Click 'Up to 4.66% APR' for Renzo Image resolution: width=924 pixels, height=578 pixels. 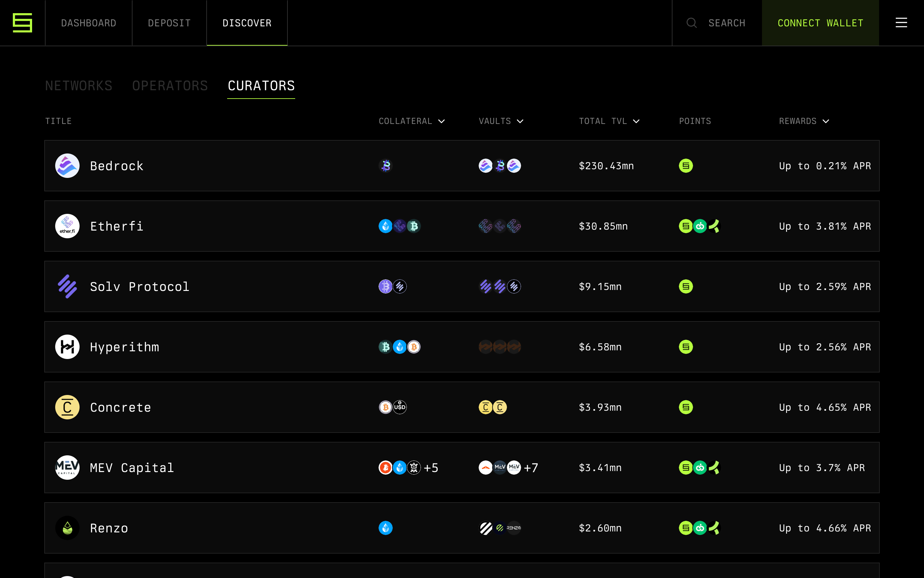click(825, 528)
